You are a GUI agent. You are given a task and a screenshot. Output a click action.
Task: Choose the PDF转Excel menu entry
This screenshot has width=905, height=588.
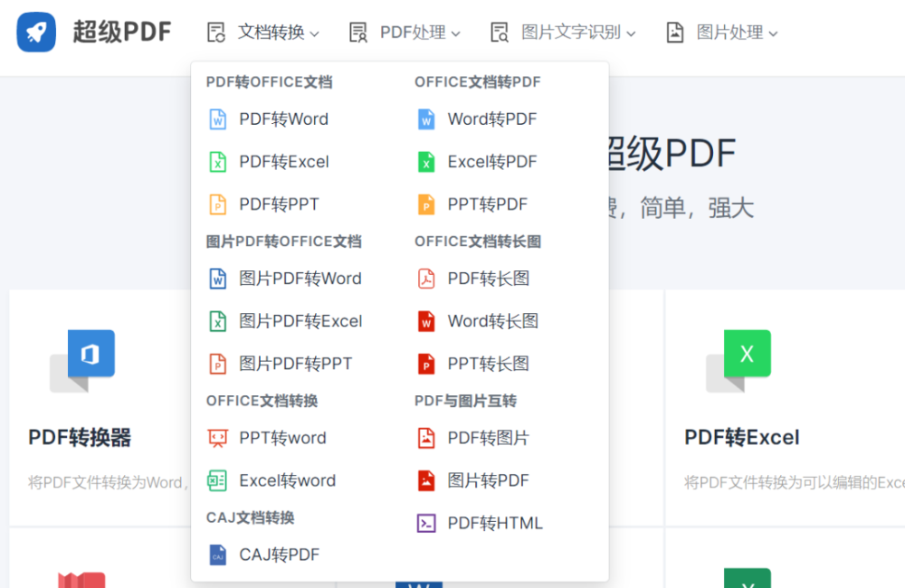pyautogui.click(x=284, y=162)
